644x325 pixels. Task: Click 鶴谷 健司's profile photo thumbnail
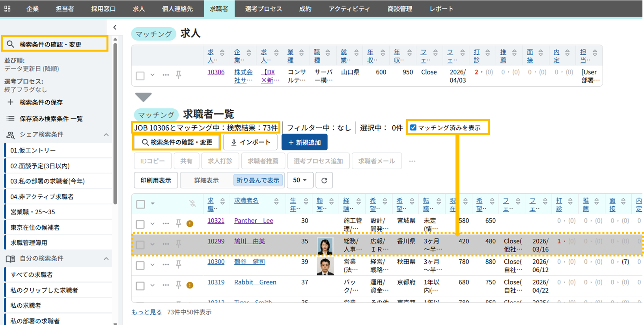pos(325,266)
